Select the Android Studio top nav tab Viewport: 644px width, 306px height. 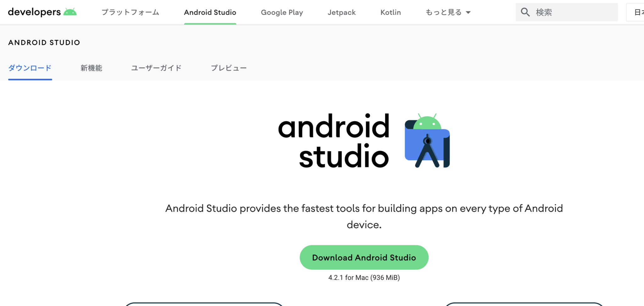[x=210, y=12]
